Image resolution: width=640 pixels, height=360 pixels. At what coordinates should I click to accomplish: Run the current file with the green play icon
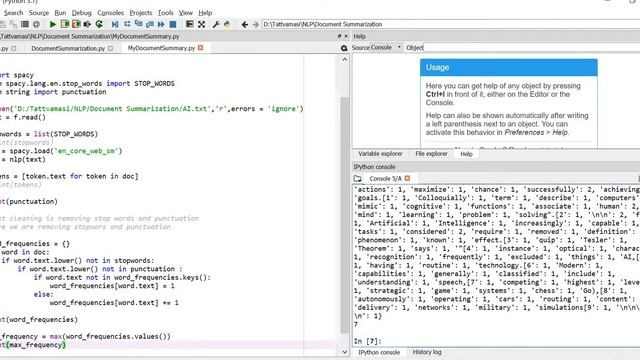[53, 24]
